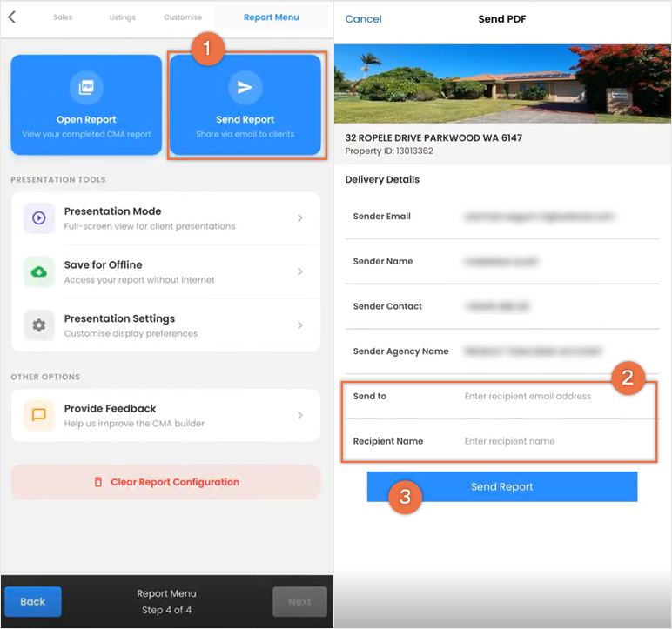The image size is (672, 629).
Task: Tap the Provide Feedback chat bubble icon
Action: (39, 415)
